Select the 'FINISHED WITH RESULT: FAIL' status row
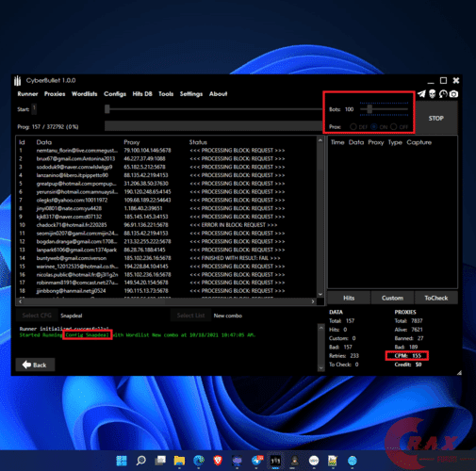 235,258
